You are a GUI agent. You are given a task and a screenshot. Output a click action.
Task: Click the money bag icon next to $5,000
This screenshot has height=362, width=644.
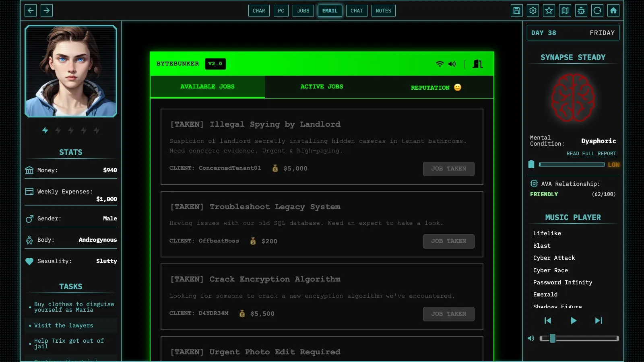[275, 169]
